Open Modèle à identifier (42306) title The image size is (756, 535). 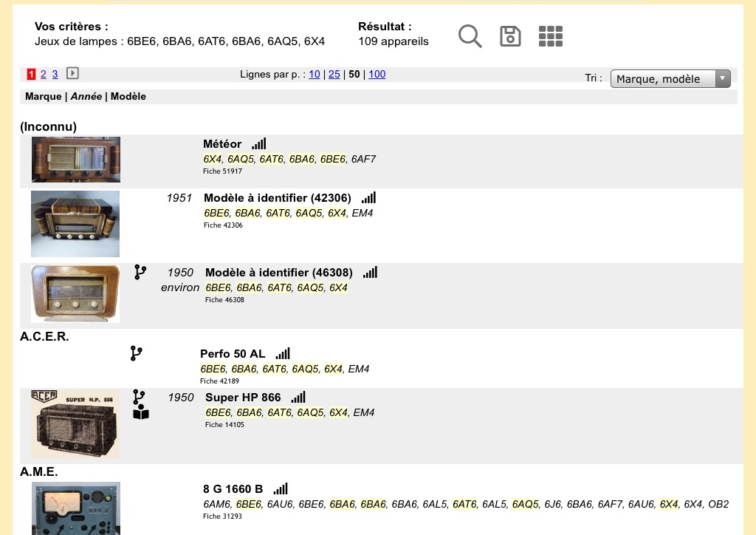(278, 198)
